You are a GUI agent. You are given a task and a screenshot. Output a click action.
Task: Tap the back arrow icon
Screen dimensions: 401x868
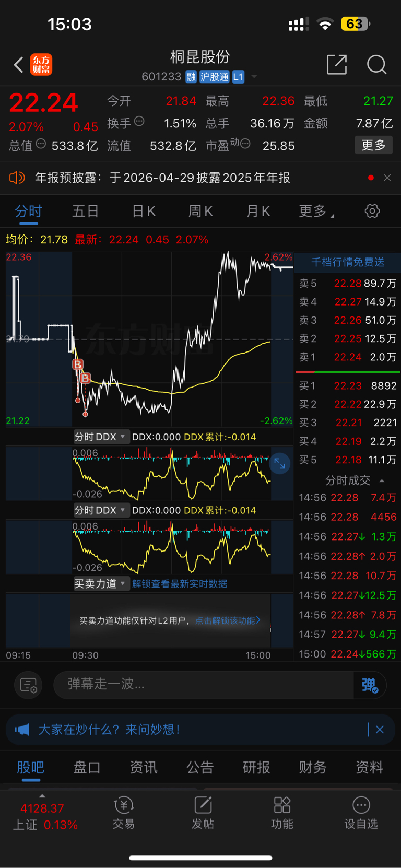19,65
